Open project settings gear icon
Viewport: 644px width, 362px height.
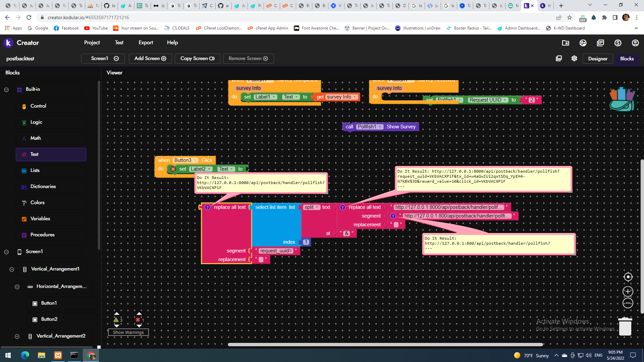[x=574, y=58]
